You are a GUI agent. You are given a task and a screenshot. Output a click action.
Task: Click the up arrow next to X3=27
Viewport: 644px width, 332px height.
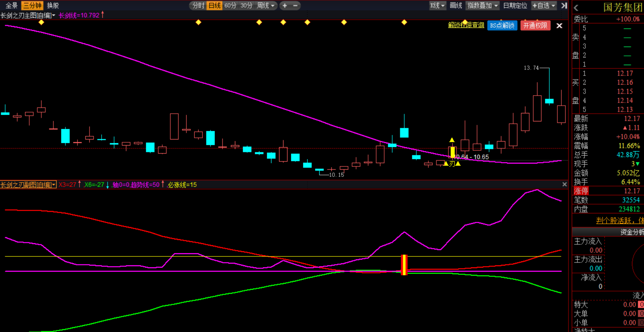pyautogui.click(x=79, y=184)
